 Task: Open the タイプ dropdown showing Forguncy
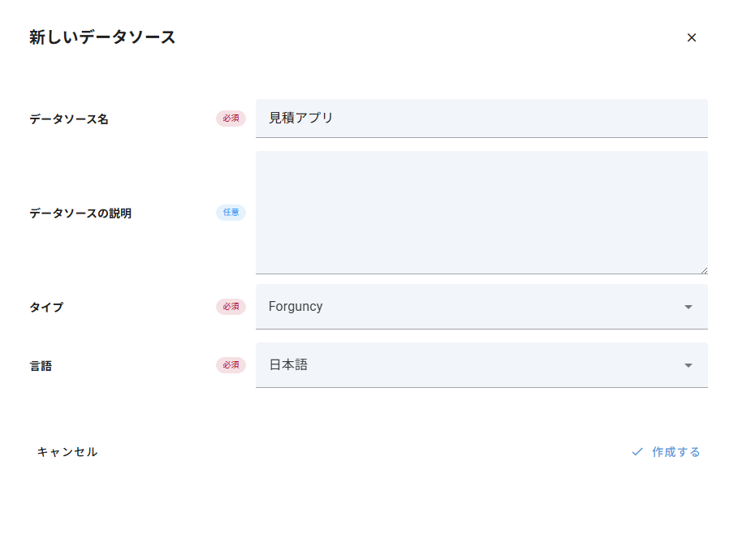click(471, 307)
